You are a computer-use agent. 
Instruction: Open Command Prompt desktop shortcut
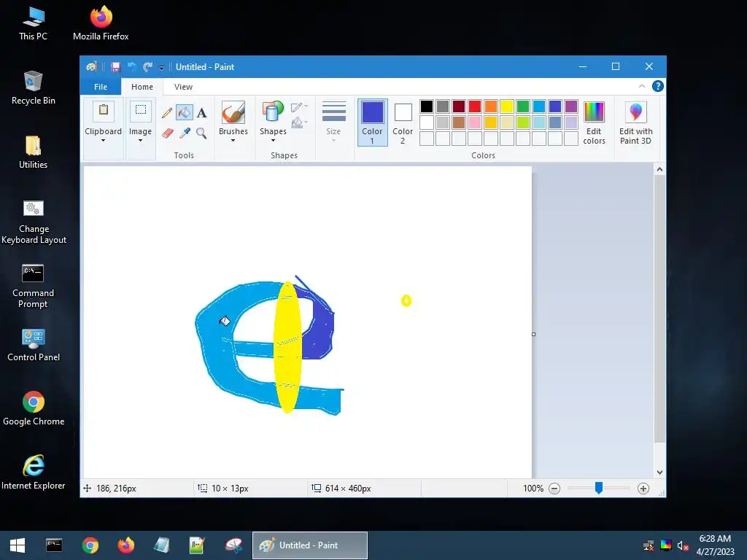click(x=33, y=286)
